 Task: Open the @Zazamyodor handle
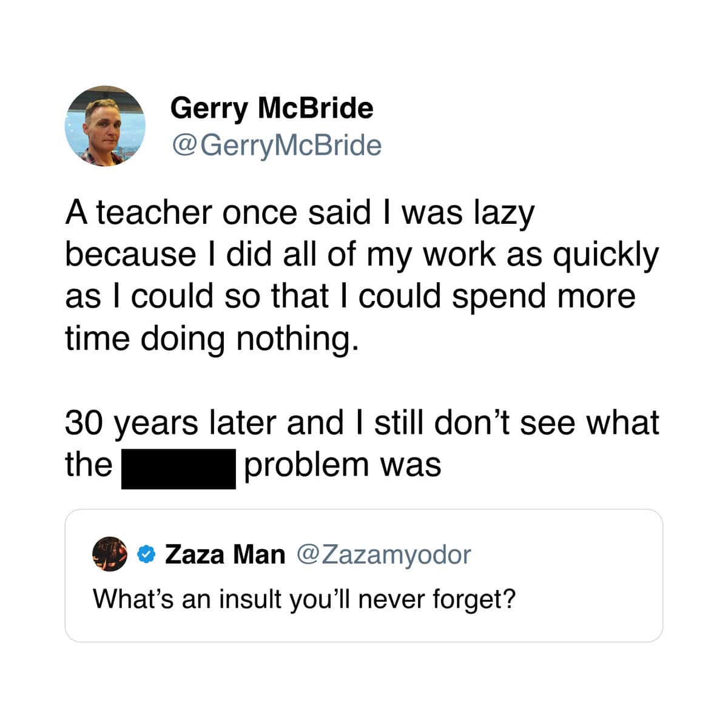click(383, 554)
